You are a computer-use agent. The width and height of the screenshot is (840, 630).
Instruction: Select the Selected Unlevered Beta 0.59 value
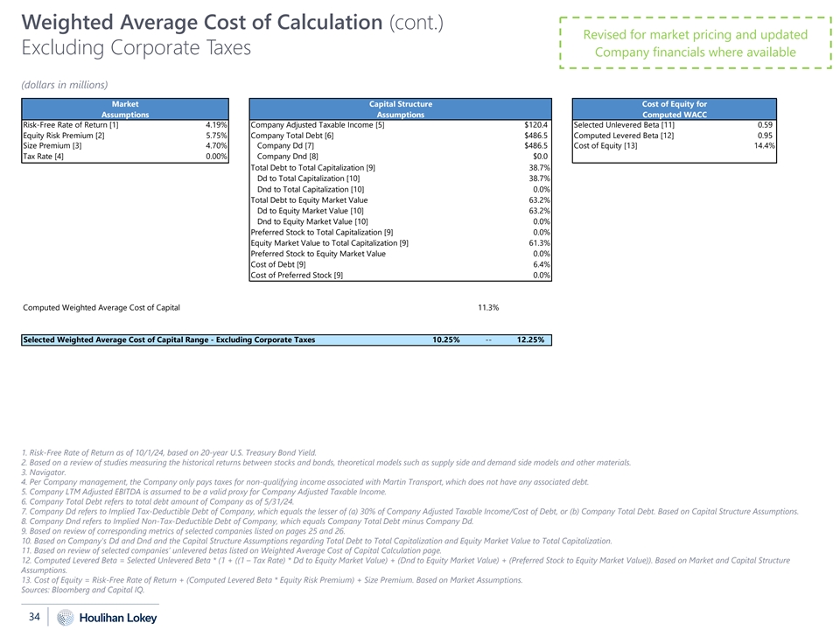(x=765, y=125)
